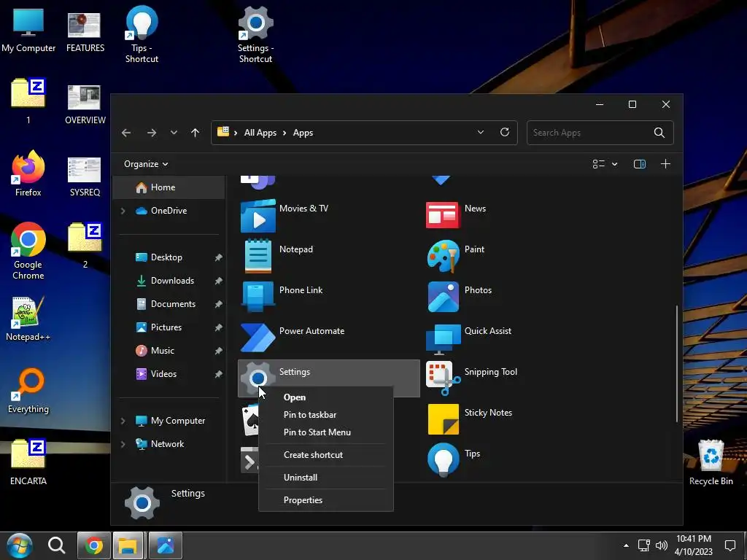The width and height of the screenshot is (747, 560).
Task: Go to Home in navigation pane
Action: (x=169, y=187)
